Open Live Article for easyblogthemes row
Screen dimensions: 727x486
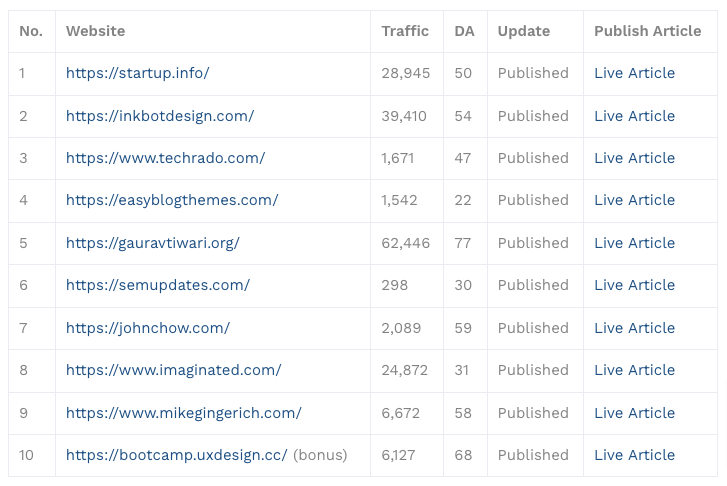635,200
